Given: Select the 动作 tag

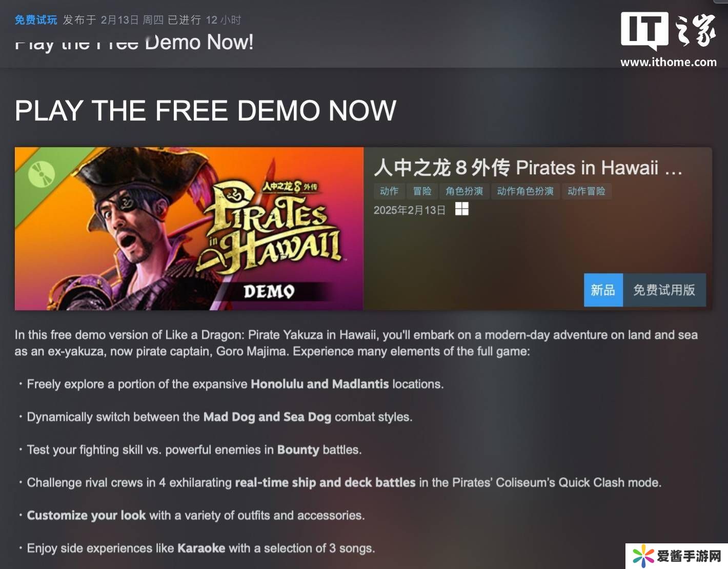Looking at the screenshot, I should pyautogui.click(x=389, y=191).
